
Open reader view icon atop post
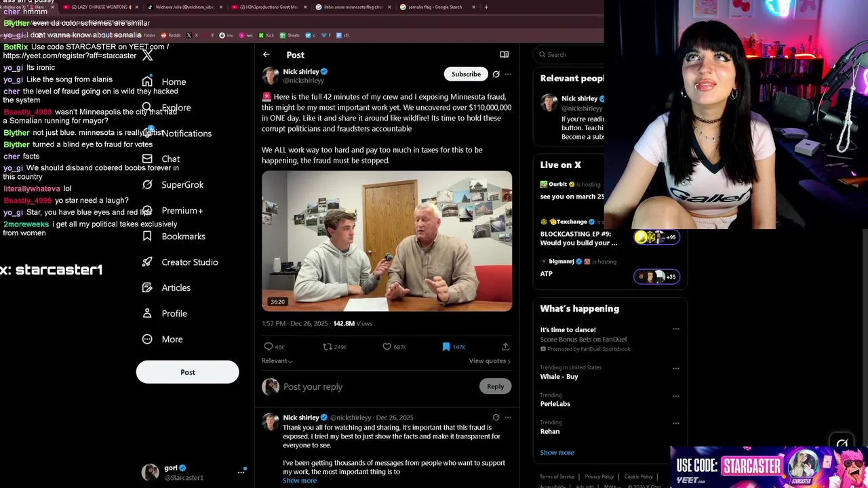coord(504,54)
